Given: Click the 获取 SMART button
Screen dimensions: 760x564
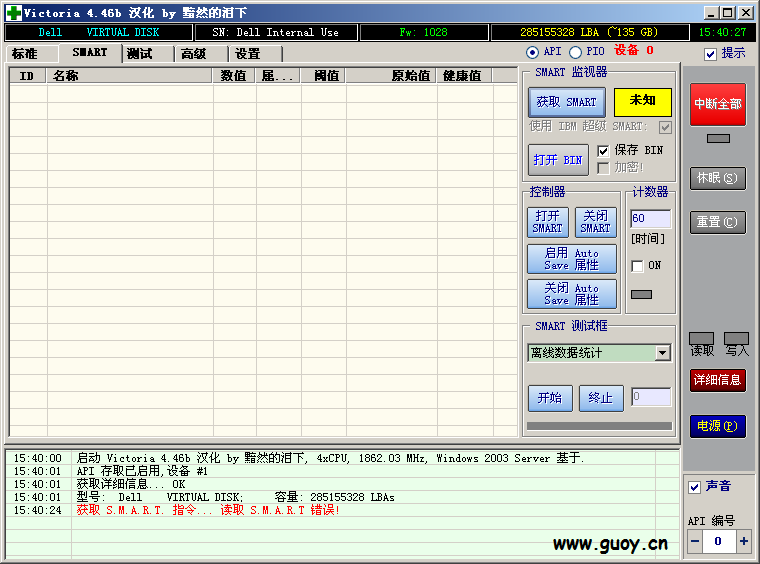Looking at the screenshot, I should (567, 102).
